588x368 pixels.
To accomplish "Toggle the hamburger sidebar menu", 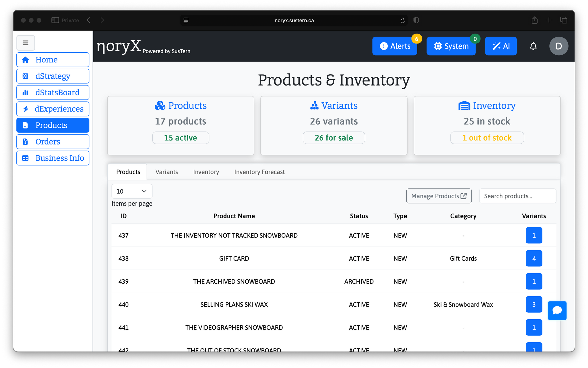I will 26,43.
